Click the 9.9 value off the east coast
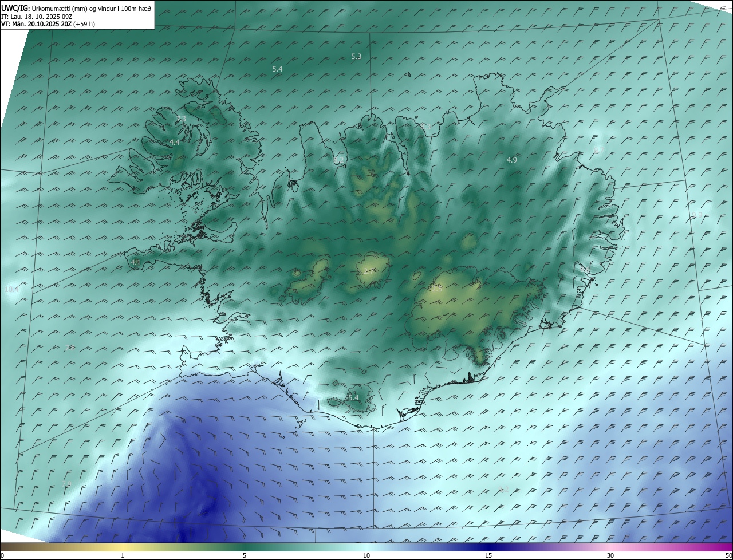Image resolution: width=733 pixels, height=560 pixels. click(x=697, y=215)
